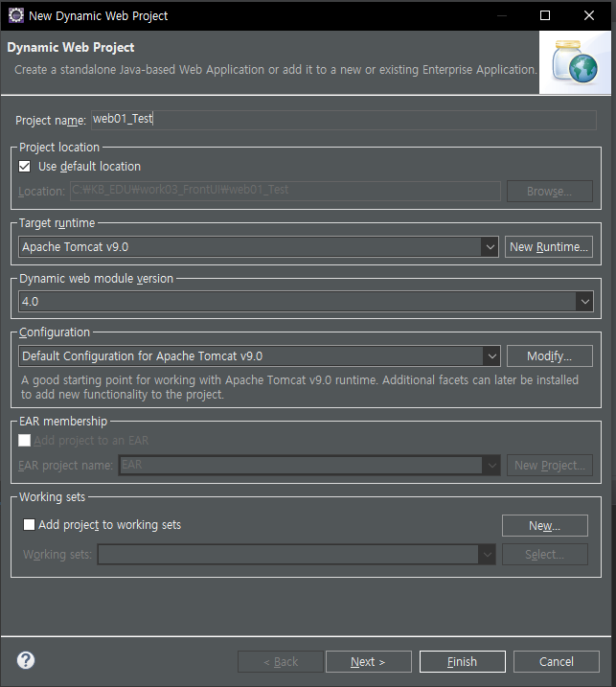616x687 pixels.
Task: Expand the Working sets combo box
Action: coord(297,555)
